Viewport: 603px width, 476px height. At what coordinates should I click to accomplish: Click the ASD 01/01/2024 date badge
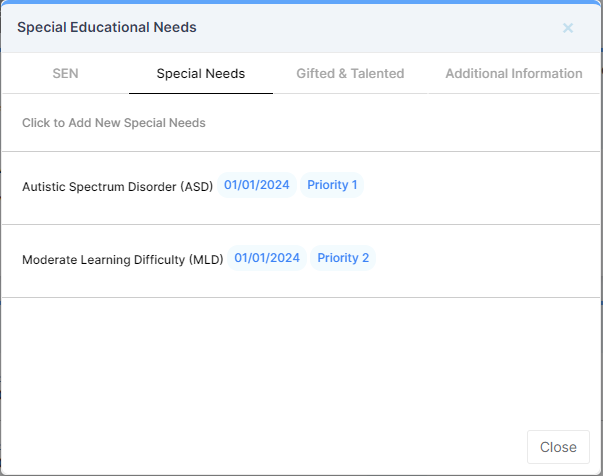pos(257,186)
